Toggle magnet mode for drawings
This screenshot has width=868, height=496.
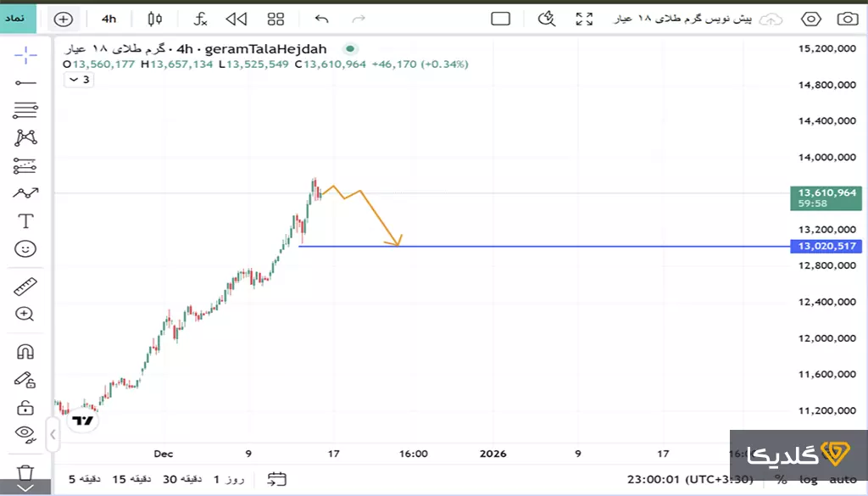pos(25,351)
